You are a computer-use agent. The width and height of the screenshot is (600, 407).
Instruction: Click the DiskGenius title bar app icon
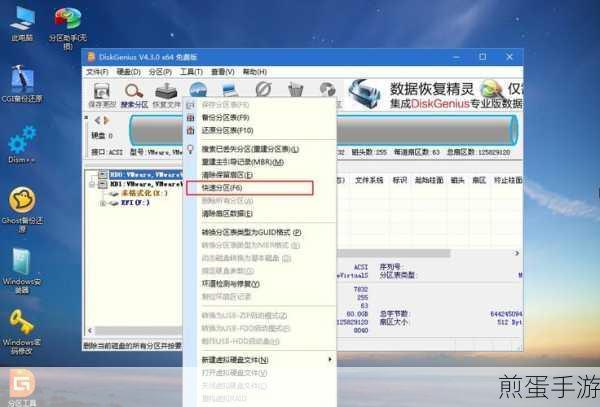coord(91,57)
